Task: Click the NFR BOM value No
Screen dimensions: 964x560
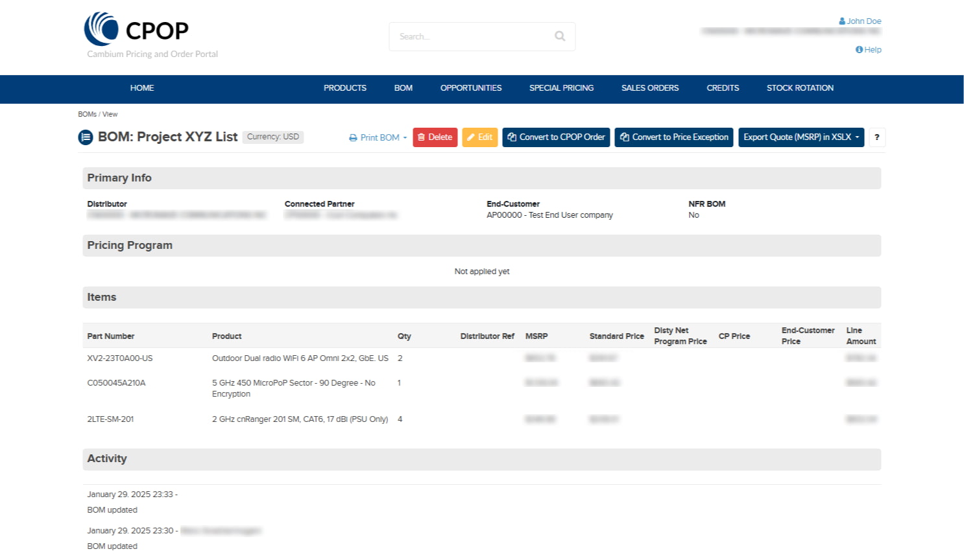Action: [693, 215]
